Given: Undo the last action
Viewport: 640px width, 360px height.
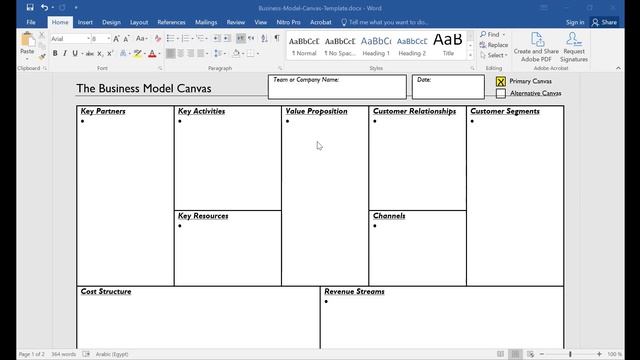Looking at the screenshot, I should click(44, 7).
